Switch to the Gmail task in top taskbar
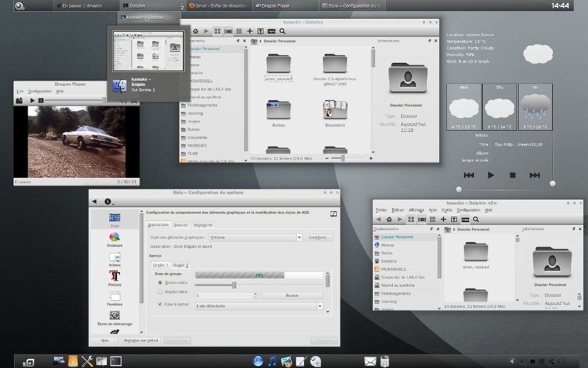This screenshot has width=588, height=368. (218, 6)
